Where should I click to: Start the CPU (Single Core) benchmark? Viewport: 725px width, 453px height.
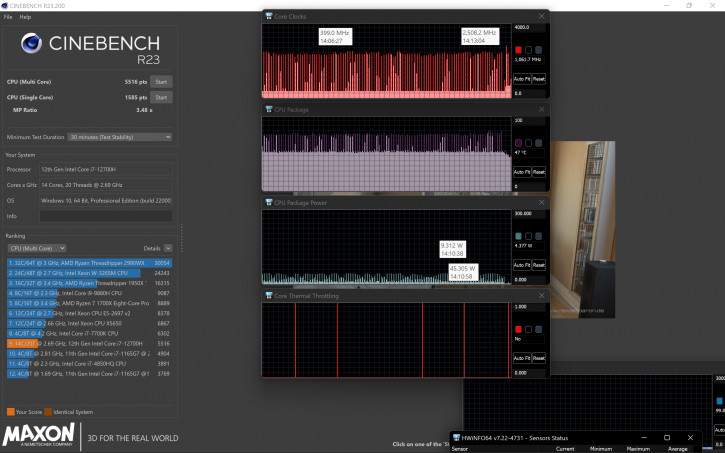[161, 98]
